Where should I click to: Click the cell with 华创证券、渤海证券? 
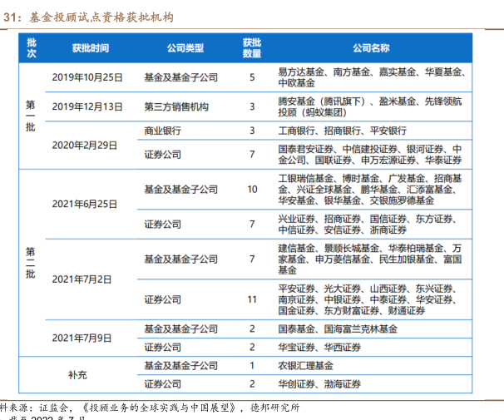click(x=319, y=383)
